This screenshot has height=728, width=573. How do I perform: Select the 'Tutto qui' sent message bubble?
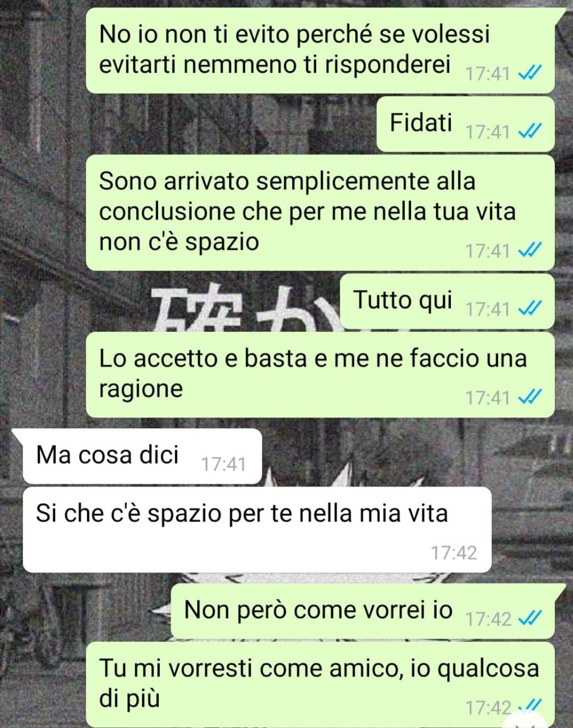447,301
